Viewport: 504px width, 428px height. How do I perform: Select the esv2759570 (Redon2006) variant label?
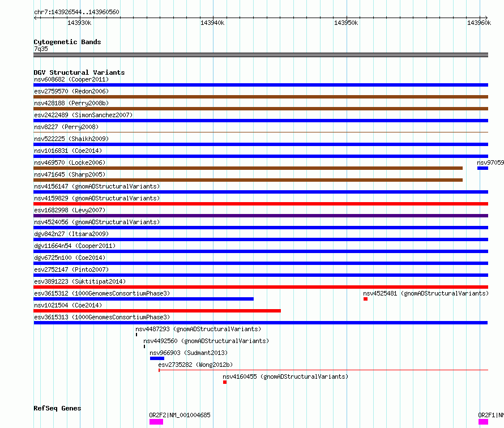tap(71, 91)
